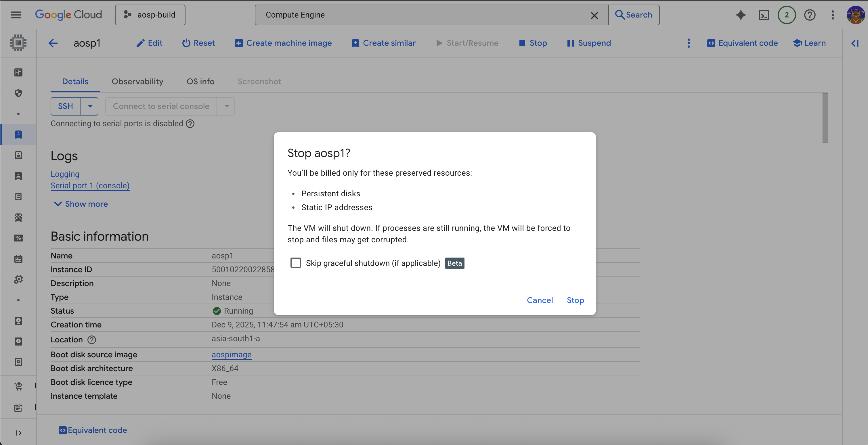Open the OS info tab

(x=200, y=82)
